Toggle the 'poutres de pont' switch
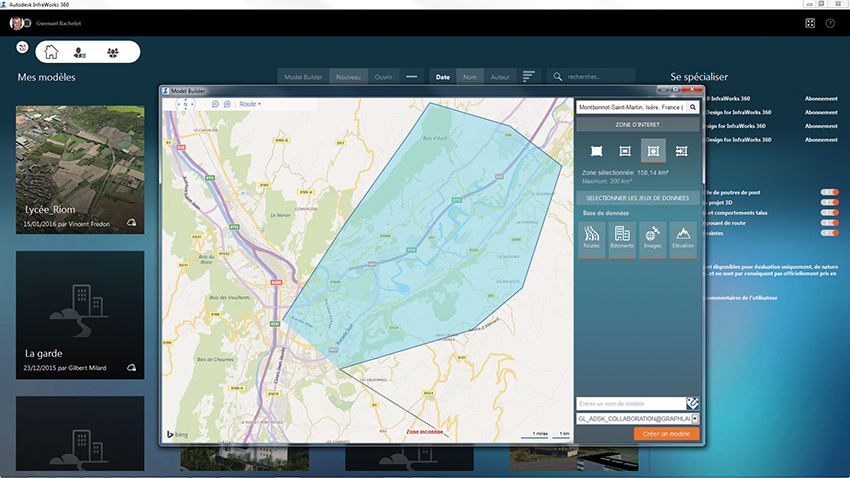The width and height of the screenshot is (850, 478). pos(829,192)
